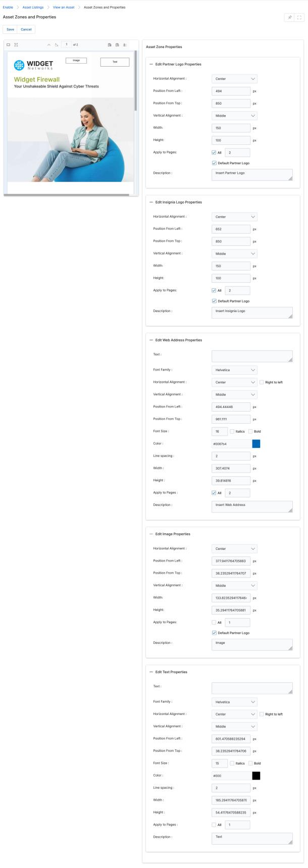Viewport: 308px width, 868px height.
Task: Open View an Asset breadcrumb link
Action: pos(64,7)
